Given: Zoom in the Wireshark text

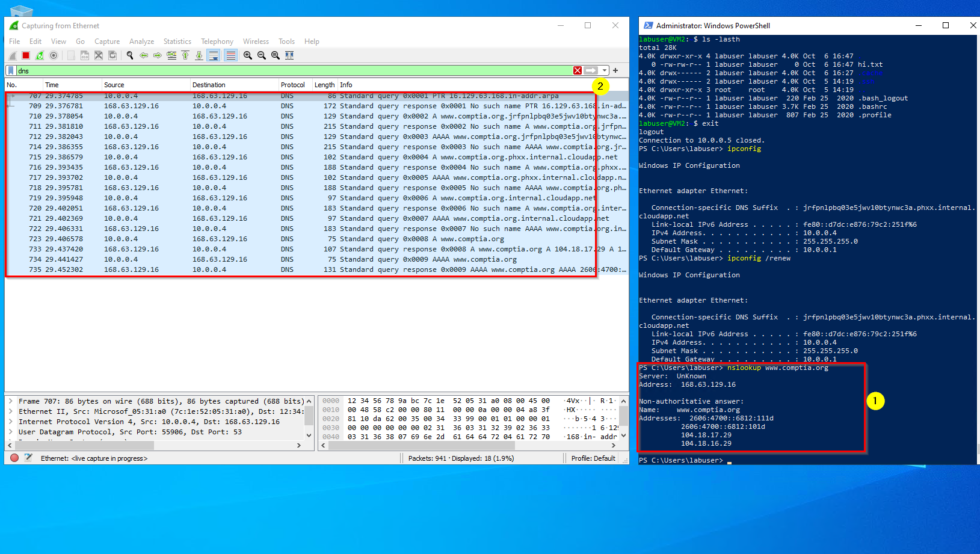Looking at the screenshot, I should coord(248,55).
